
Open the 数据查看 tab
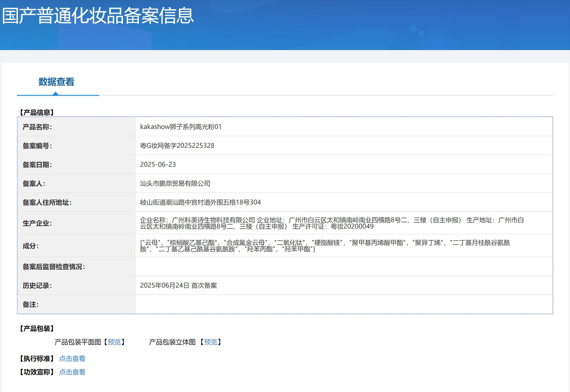(56, 82)
